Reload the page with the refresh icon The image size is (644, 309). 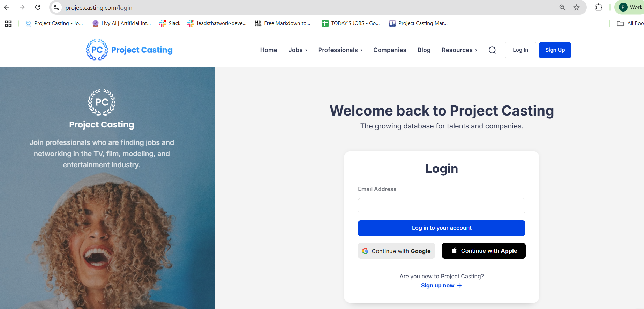pyautogui.click(x=38, y=7)
